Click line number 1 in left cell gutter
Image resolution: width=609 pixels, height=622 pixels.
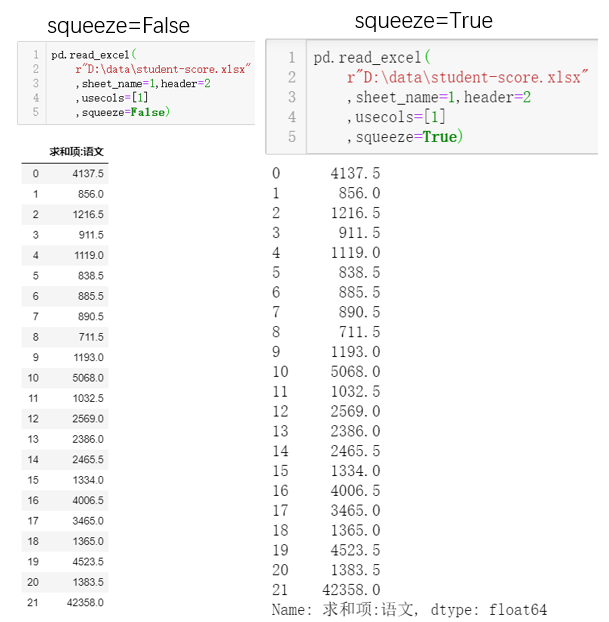(35, 55)
